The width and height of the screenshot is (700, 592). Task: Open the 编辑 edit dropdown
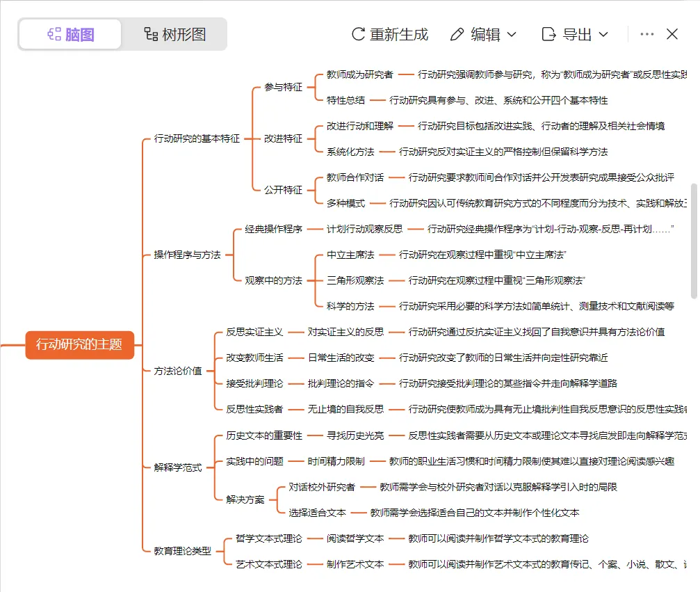pyautogui.click(x=483, y=34)
